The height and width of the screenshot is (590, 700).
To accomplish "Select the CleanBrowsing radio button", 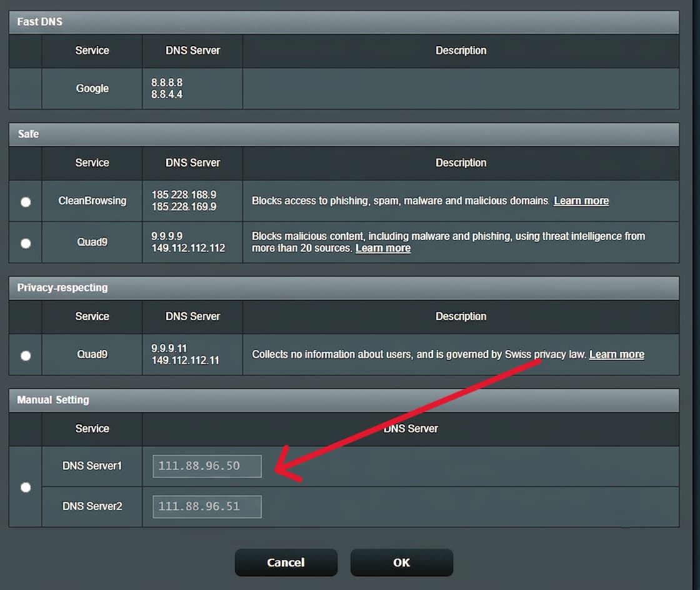I will pos(26,202).
